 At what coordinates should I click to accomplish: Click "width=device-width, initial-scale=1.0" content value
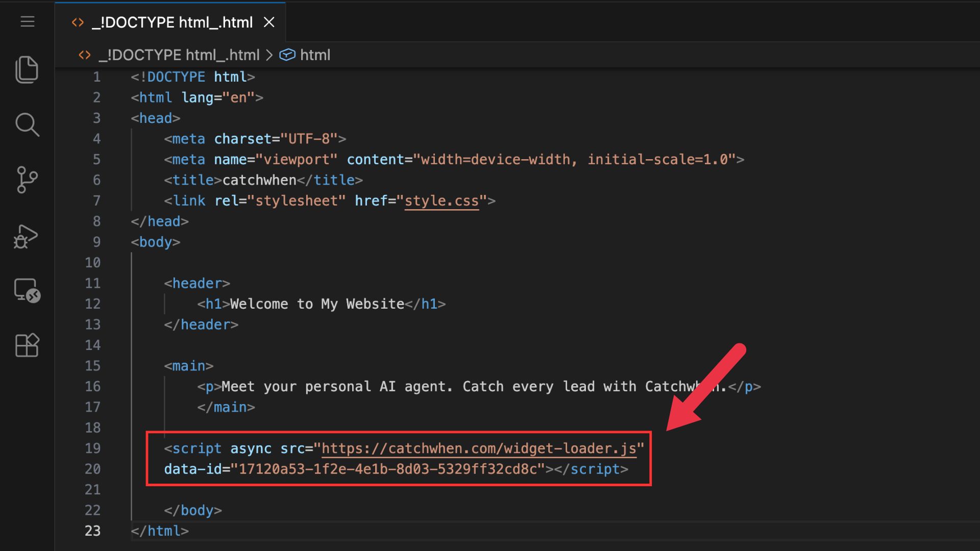click(x=575, y=160)
